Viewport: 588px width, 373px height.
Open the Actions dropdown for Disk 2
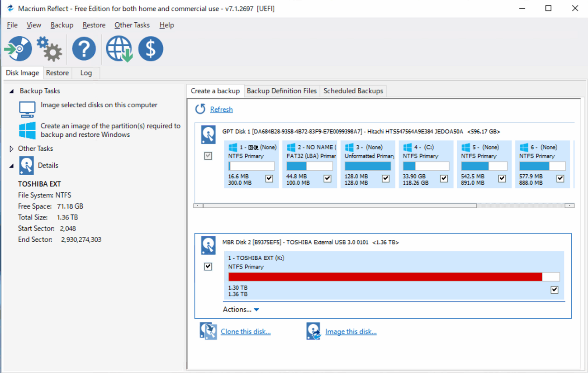click(241, 310)
